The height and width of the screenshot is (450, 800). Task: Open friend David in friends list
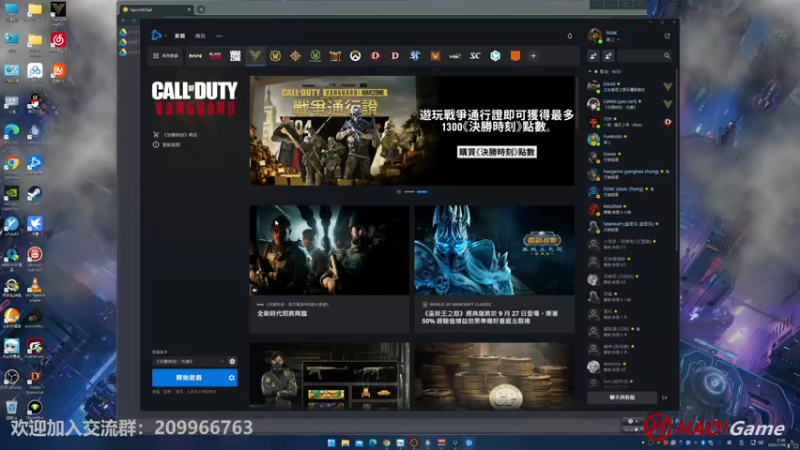click(630, 87)
